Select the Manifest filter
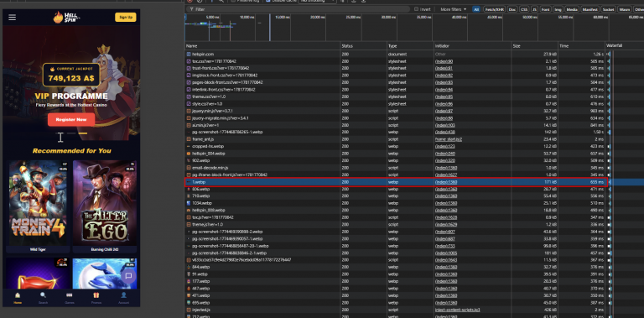This screenshot has width=644, height=318. coord(589,9)
